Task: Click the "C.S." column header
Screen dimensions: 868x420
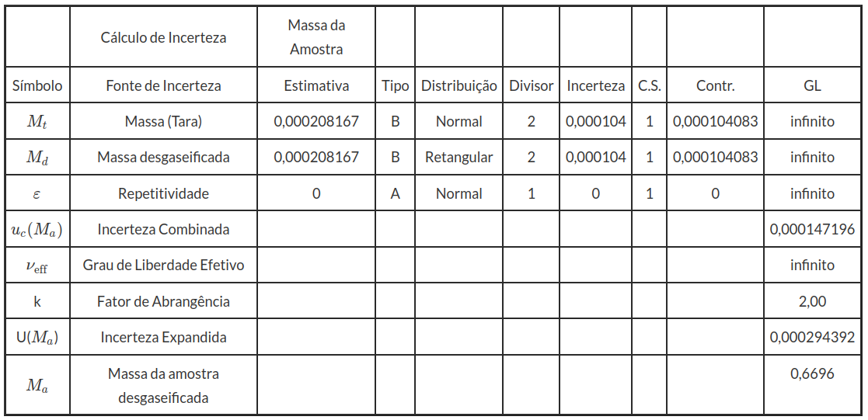Action: (x=649, y=86)
